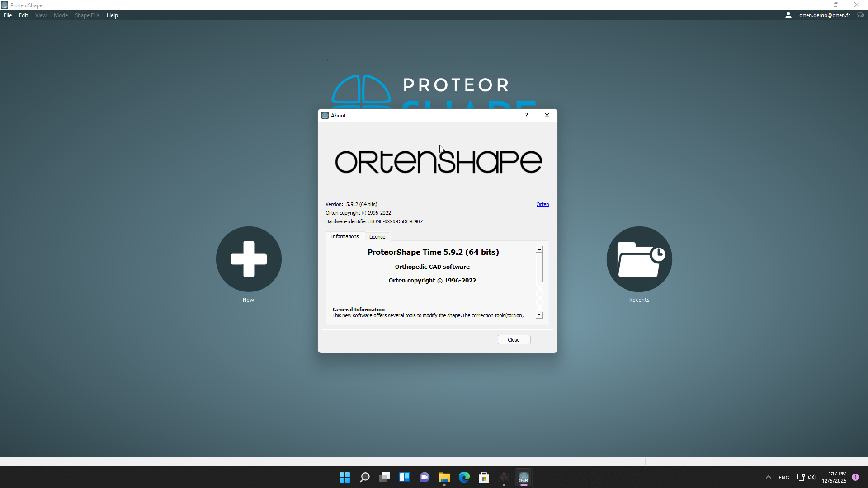Click the New project plus icon
Viewport: 868px width, 488px height.
tap(249, 259)
